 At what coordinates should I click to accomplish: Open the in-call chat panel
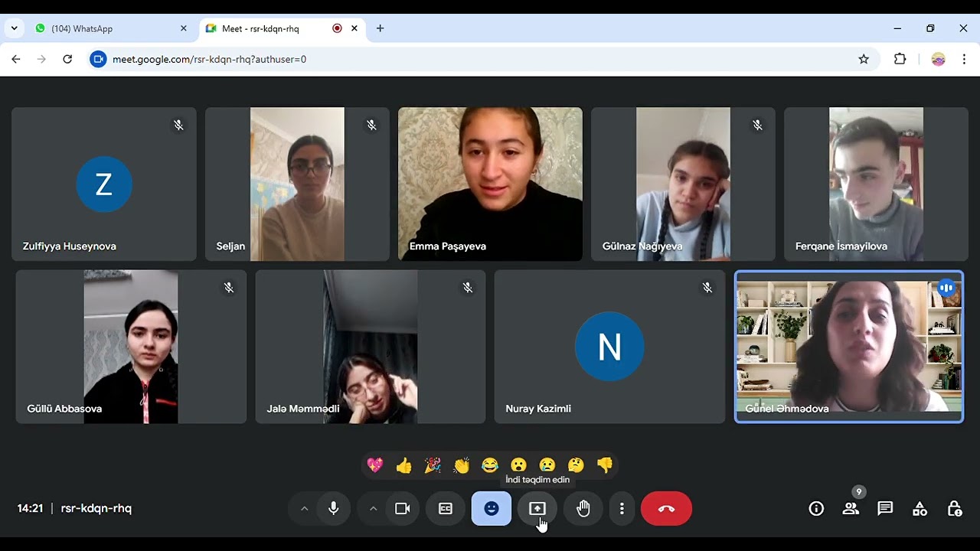pos(885,508)
